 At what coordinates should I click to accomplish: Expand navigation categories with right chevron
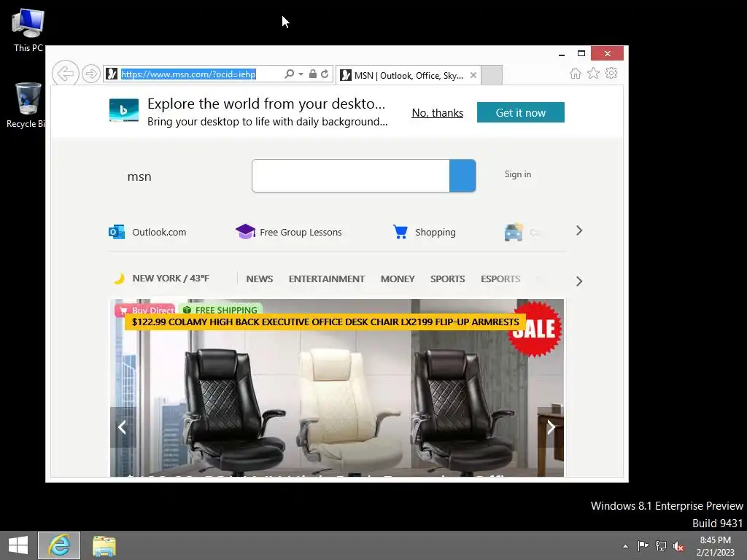pyautogui.click(x=579, y=281)
